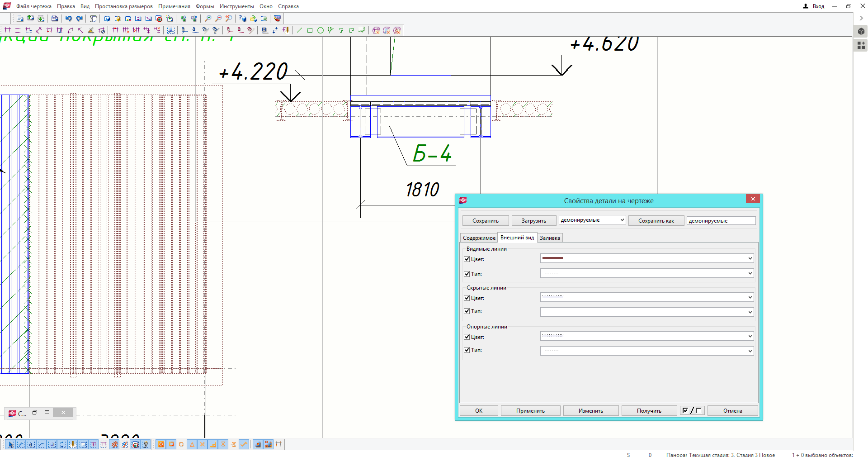Image resolution: width=868 pixels, height=457 pixels.
Task: Click the Undo arrow in the toolbar
Action: 68,19
